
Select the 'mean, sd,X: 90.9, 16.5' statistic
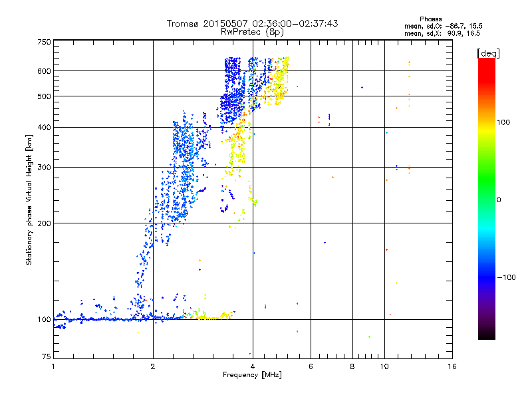[442, 33]
